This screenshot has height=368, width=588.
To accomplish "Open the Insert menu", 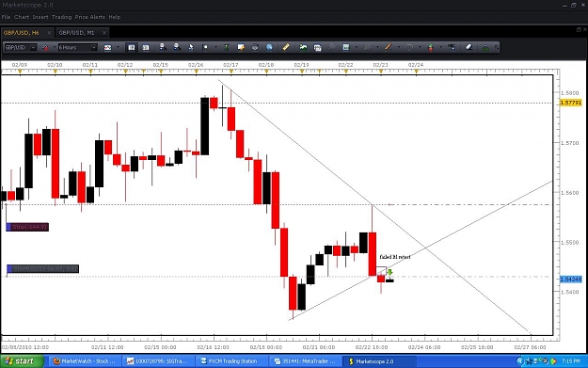I will (x=40, y=17).
